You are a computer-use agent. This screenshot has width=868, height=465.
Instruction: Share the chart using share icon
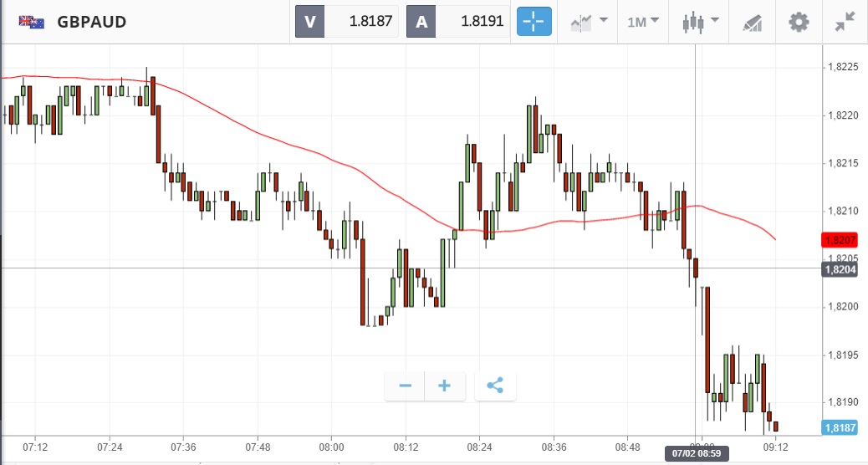click(x=495, y=386)
